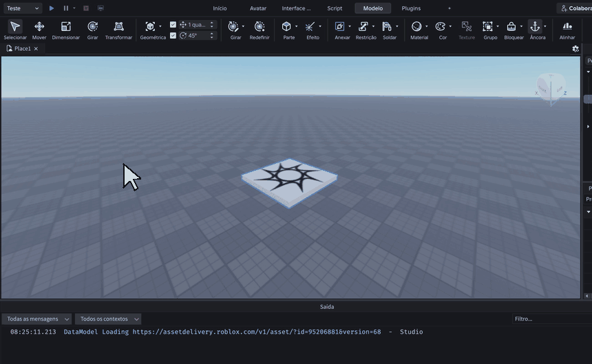Click the Grupo group icon
Image resolution: width=592 pixels, height=364 pixels.
pyautogui.click(x=487, y=26)
